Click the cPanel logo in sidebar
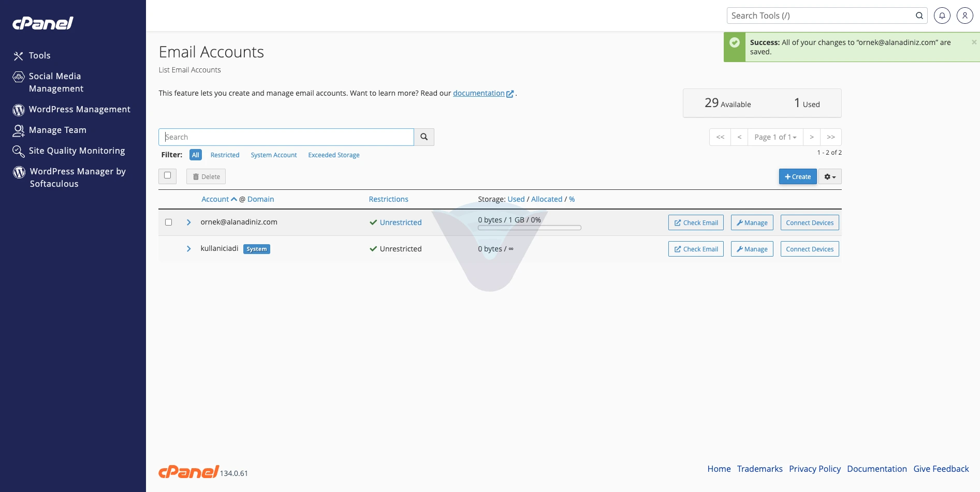 pyautogui.click(x=43, y=23)
